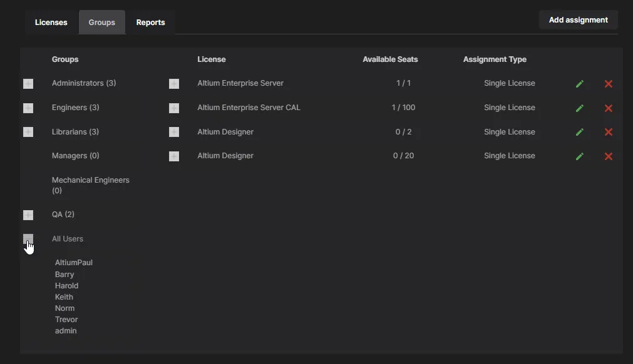Delete the Altium Enterprise Server CAL assignment
The height and width of the screenshot is (364, 633).
[609, 108]
